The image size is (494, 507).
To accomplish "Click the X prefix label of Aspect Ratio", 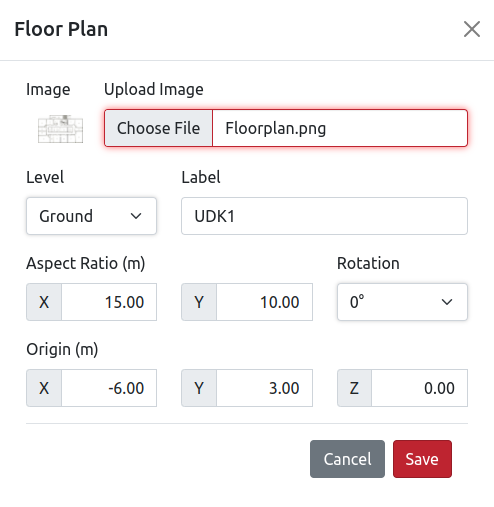I will click(44, 302).
